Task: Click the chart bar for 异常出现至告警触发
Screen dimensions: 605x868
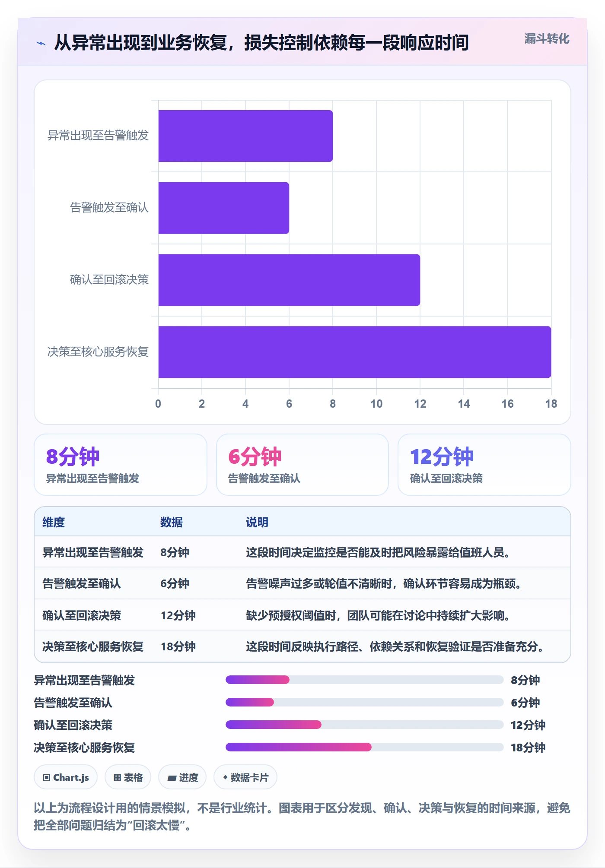Action: [245, 136]
